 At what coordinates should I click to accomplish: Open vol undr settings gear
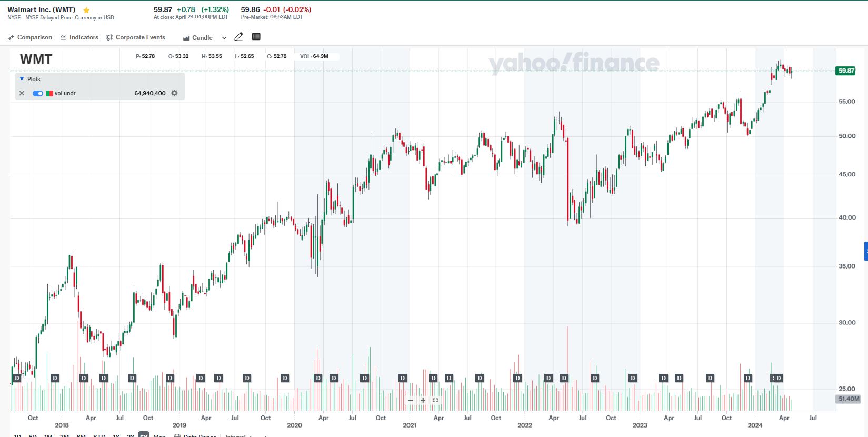[x=174, y=93]
